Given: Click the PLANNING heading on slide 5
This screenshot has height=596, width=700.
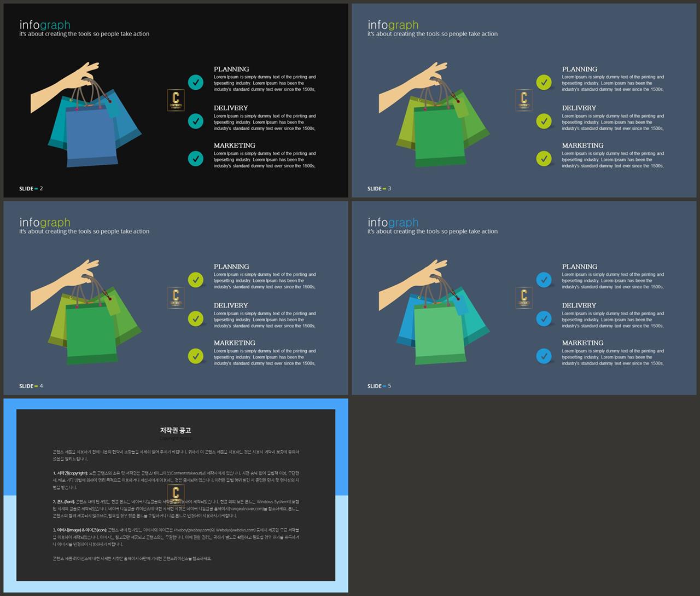Looking at the screenshot, I should tap(580, 267).
